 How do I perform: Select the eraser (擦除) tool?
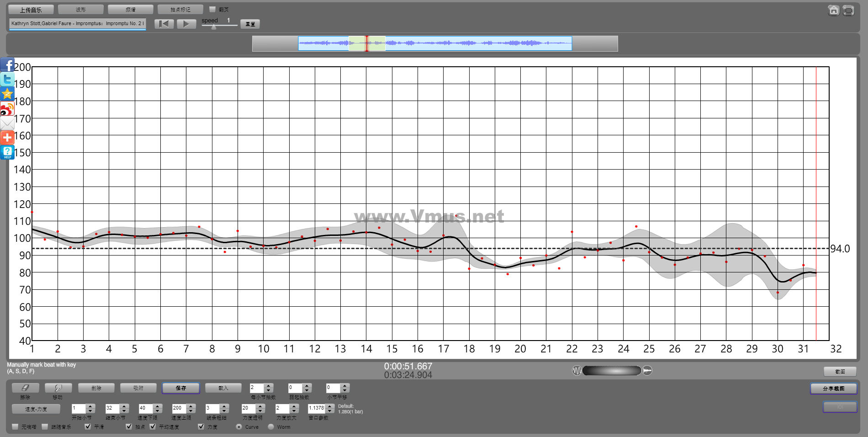(25, 388)
